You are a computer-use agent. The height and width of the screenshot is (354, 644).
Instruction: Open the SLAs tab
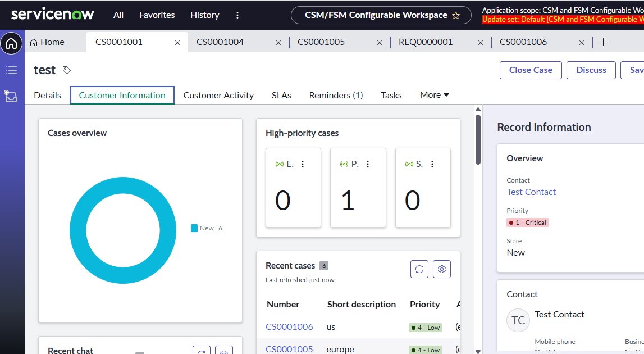pos(281,96)
